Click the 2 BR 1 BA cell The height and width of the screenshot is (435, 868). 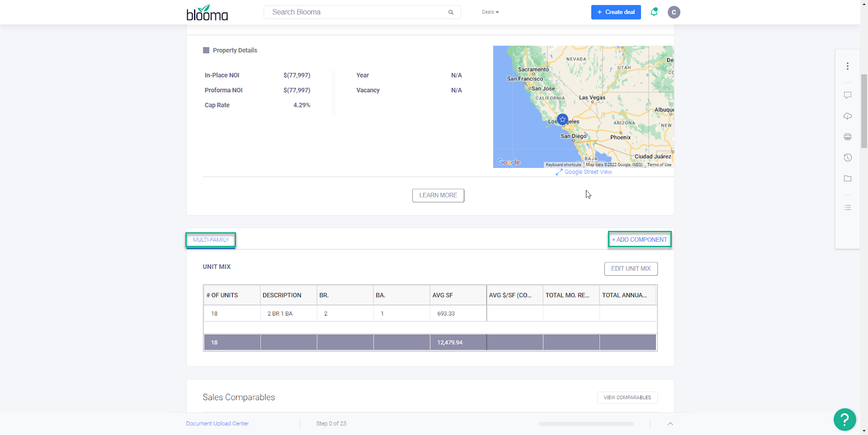tap(289, 314)
